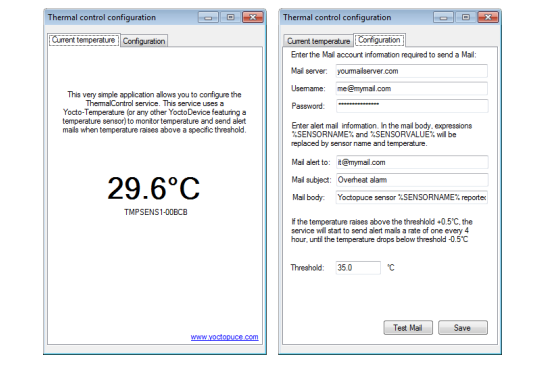Open www.yoctopuce.com link
Image resolution: width=550 pixels, height=367 pixels.
(224, 337)
